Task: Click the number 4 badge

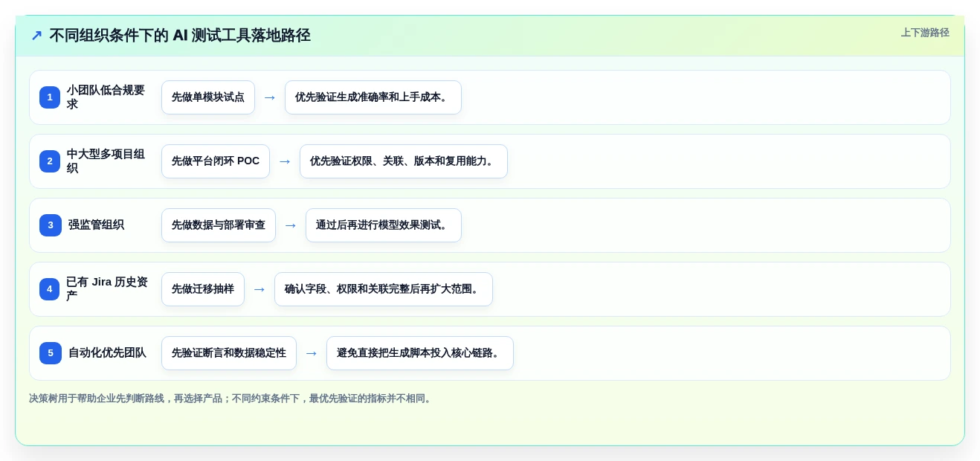Action: tap(50, 289)
